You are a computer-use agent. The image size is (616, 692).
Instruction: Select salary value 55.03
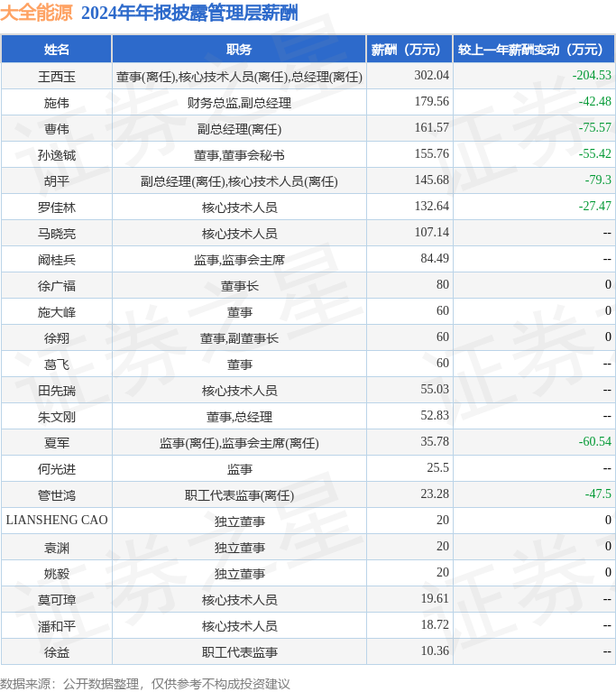[x=435, y=389]
